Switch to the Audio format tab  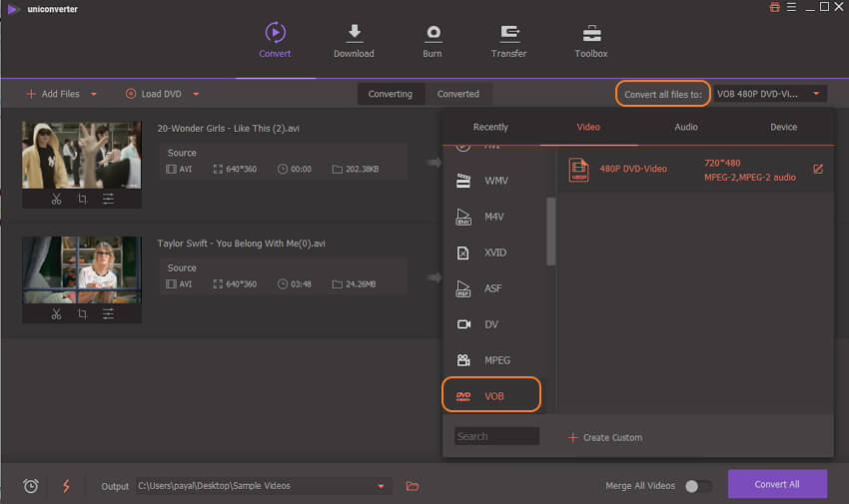686,127
